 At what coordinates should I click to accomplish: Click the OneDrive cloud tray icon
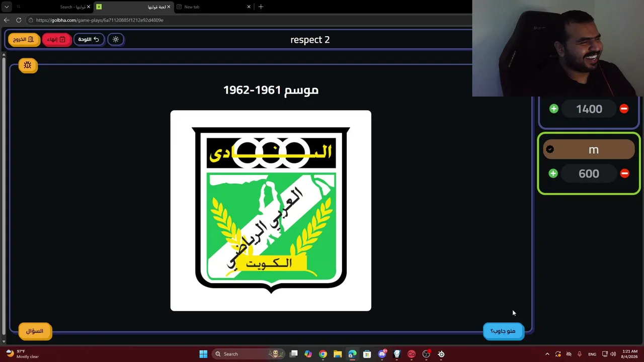(569, 354)
